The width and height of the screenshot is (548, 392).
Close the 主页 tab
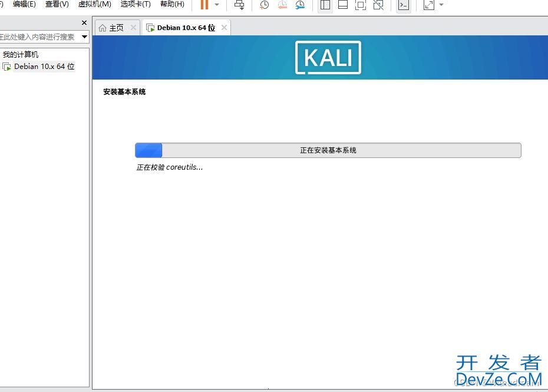pyautogui.click(x=133, y=27)
